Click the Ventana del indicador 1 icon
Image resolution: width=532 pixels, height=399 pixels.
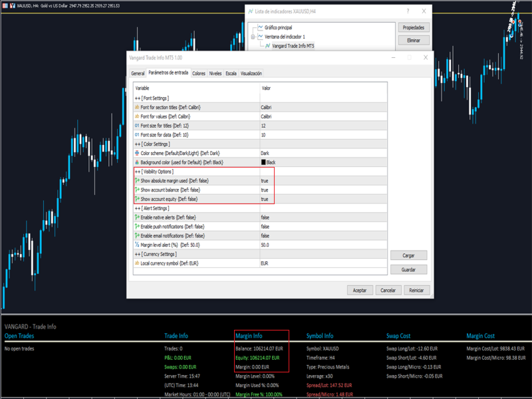click(260, 37)
